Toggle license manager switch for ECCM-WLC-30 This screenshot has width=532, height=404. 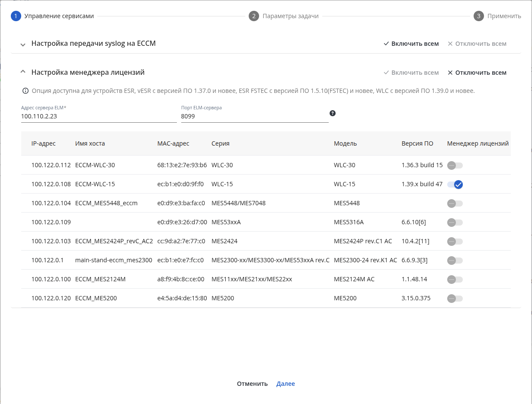(455, 165)
